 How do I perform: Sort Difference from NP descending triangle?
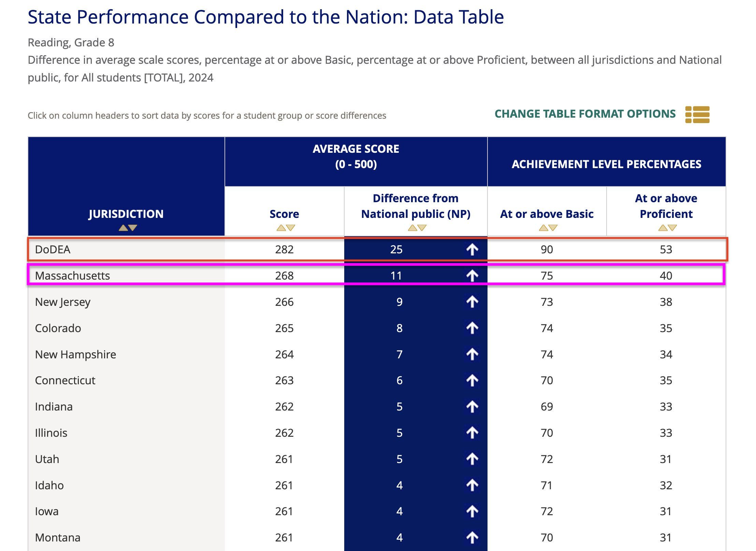[422, 228]
